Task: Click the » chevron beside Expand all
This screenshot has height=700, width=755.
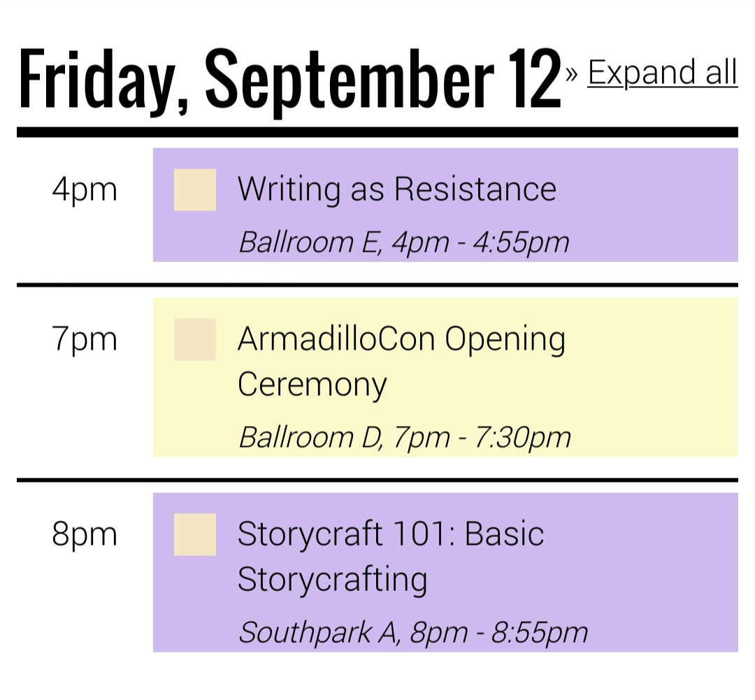Action: (572, 73)
